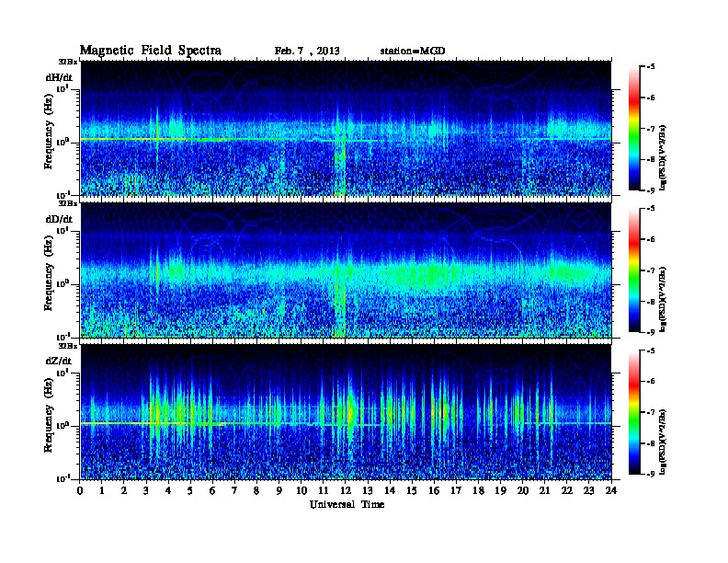Image resolution: width=728 pixels, height=563 pixels.
Task: Click hour "8" on the time axis
Action: click(256, 491)
